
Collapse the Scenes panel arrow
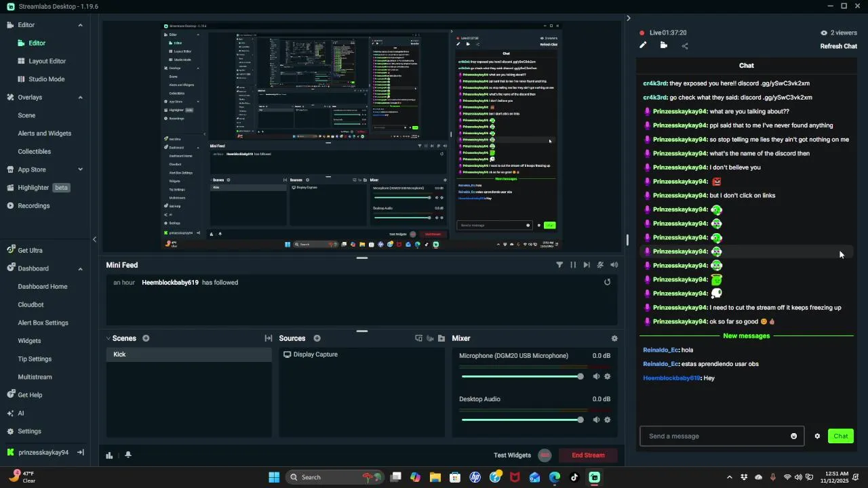coord(108,338)
